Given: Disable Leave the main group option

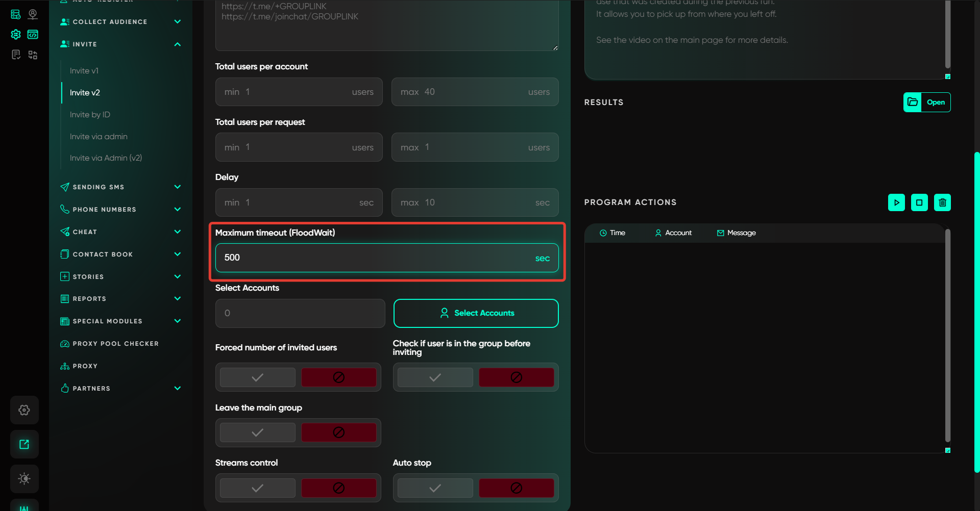Looking at the screenshot, I should [338, 432].
